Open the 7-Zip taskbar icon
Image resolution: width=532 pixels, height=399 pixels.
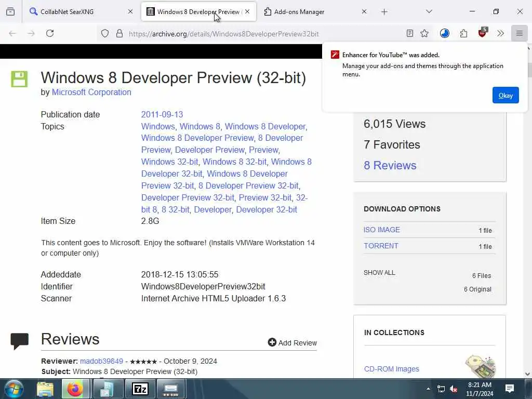click(x=140, y=389)
